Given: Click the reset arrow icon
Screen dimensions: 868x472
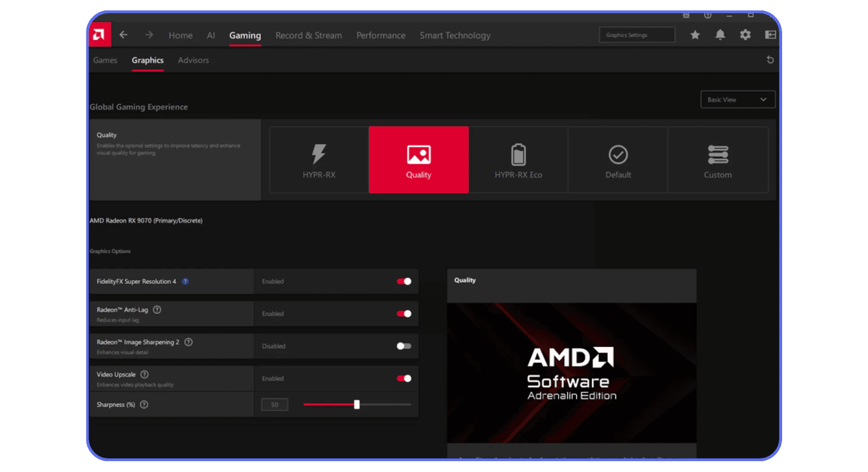Looking at the screenshot, I should [770, 60].
